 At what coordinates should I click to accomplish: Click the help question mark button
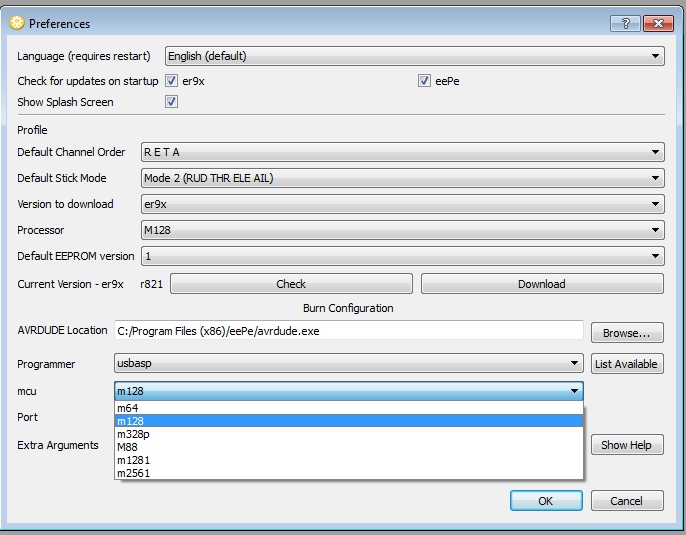(x=625, y=23)
